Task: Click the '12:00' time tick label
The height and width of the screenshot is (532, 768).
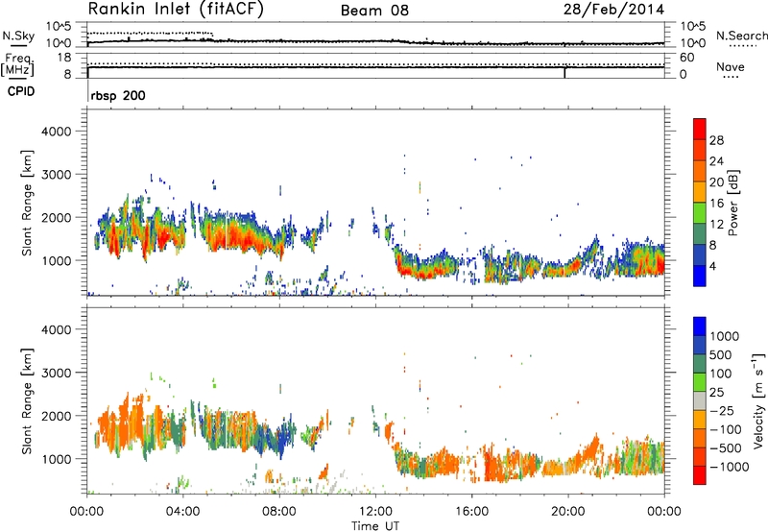Action: (x=375, y=512)
